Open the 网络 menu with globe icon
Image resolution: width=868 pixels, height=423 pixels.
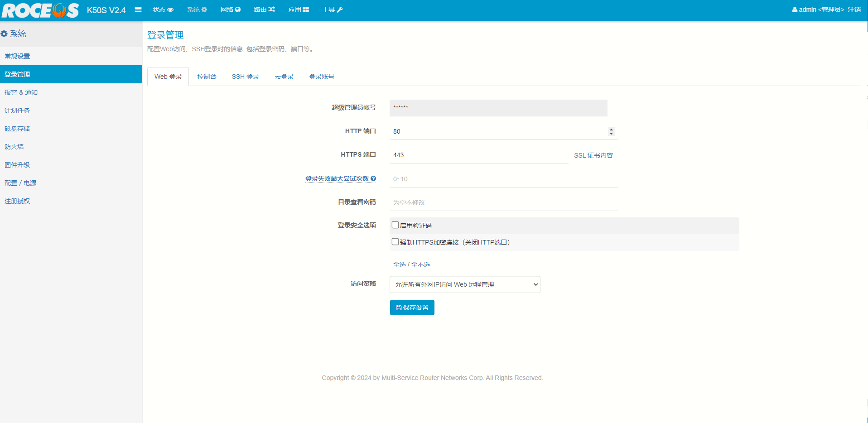230,10
